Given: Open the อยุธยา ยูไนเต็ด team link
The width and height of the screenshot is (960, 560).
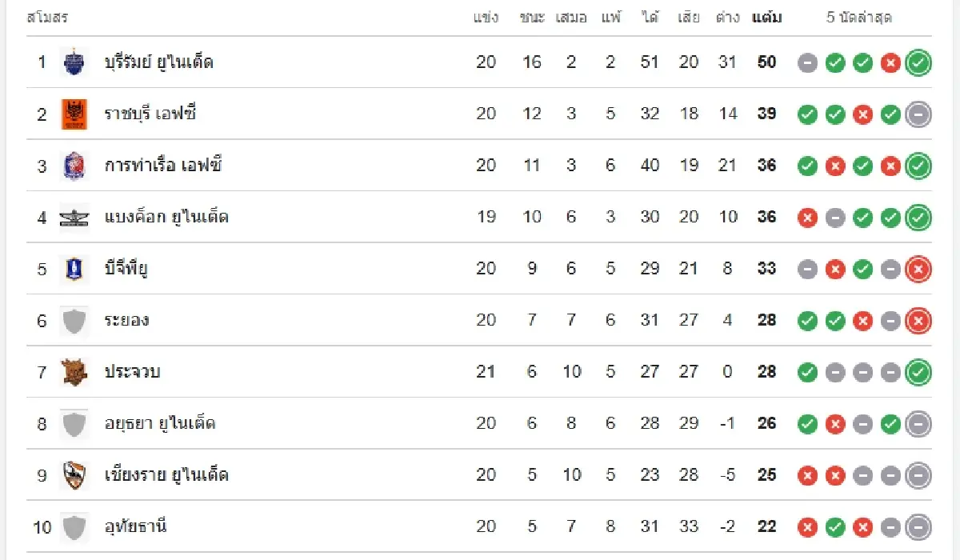Looking at the screenshot, I should point(160,424).
